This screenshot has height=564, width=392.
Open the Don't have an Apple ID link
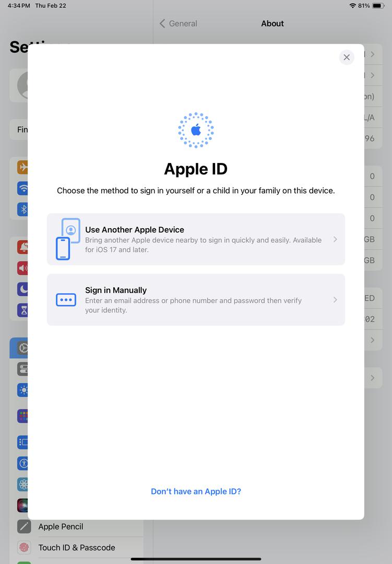coord(196,491)
